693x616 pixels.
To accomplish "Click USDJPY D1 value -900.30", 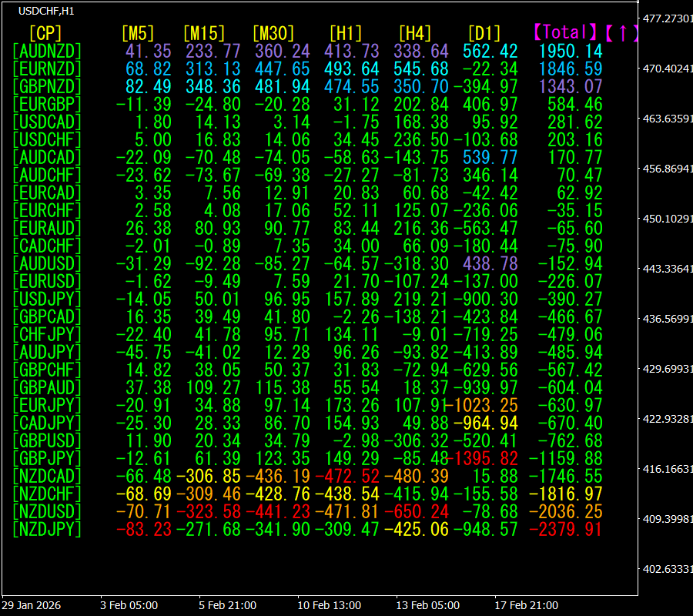I will (486, 300).
